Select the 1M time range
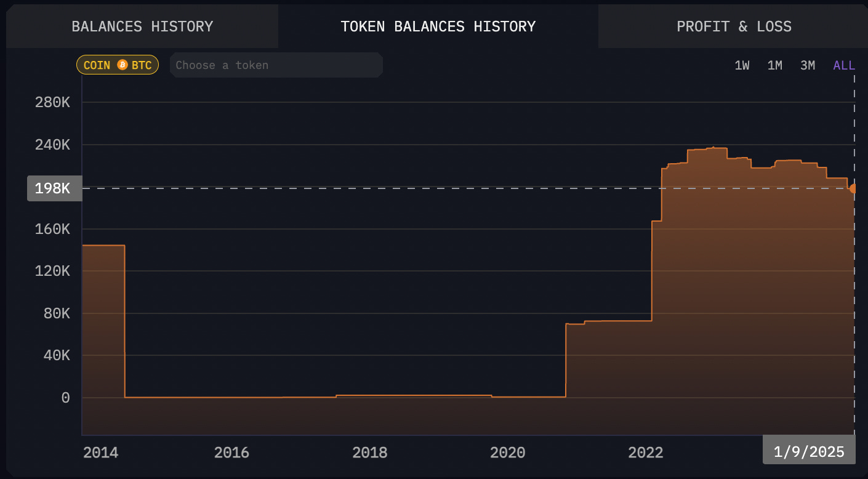The width and height of the screenshot is (868, 479). [x=774, y=65]
